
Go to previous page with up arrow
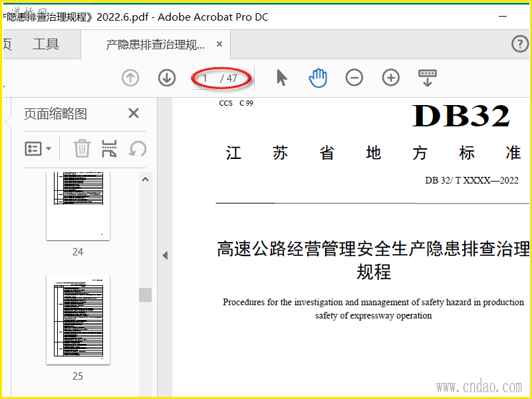click(130, 78)
